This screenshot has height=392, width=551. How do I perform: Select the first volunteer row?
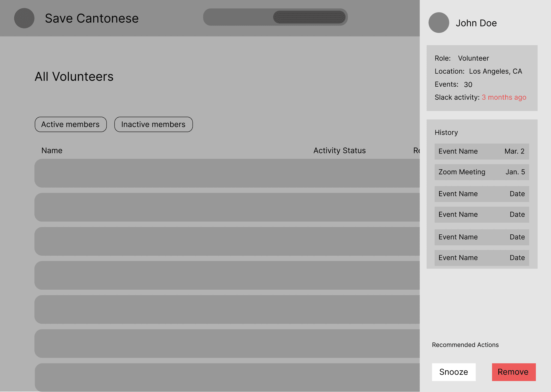pyautogui.click(x=227, y=173)
